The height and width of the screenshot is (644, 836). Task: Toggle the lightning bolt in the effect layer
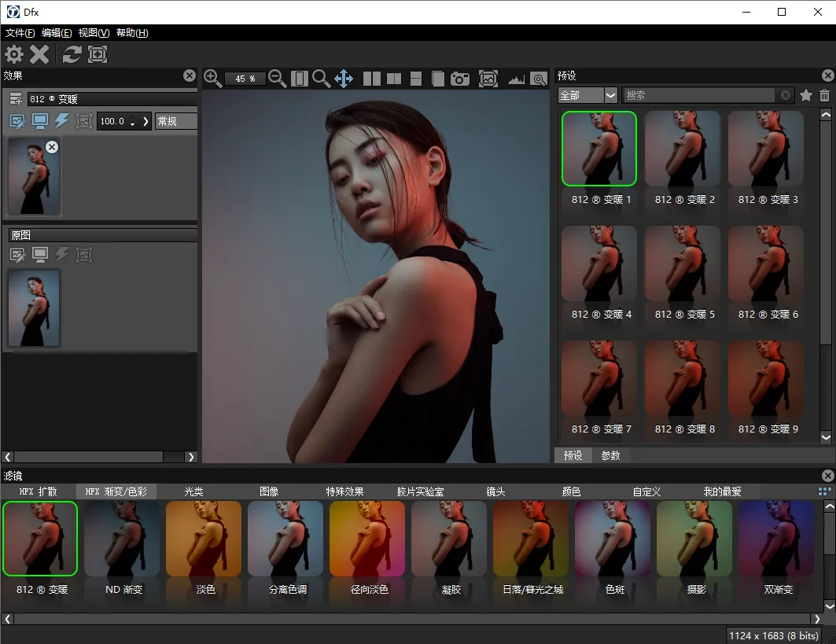[x=62, y=121]
